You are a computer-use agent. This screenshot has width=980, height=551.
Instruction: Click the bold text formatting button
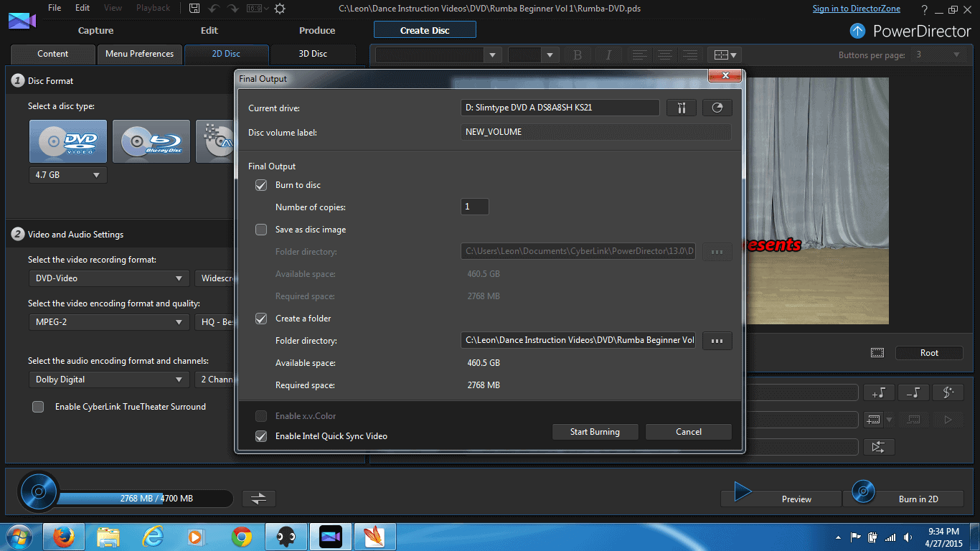578,55
